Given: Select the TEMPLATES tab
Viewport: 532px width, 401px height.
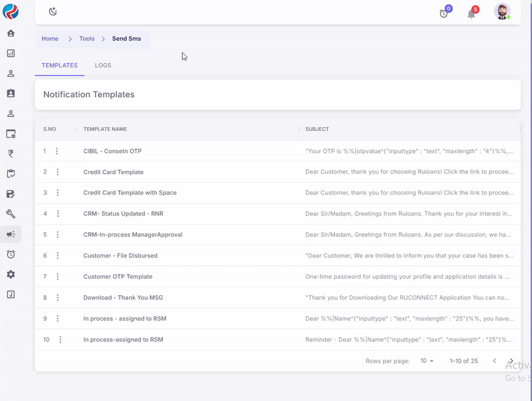Looking at the screenshot, I should 59,66.
